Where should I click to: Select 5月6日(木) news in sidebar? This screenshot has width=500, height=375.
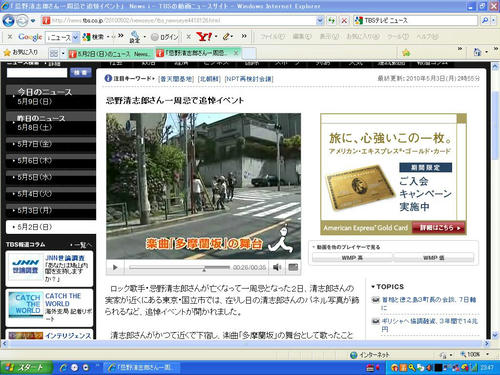point(51,160)
